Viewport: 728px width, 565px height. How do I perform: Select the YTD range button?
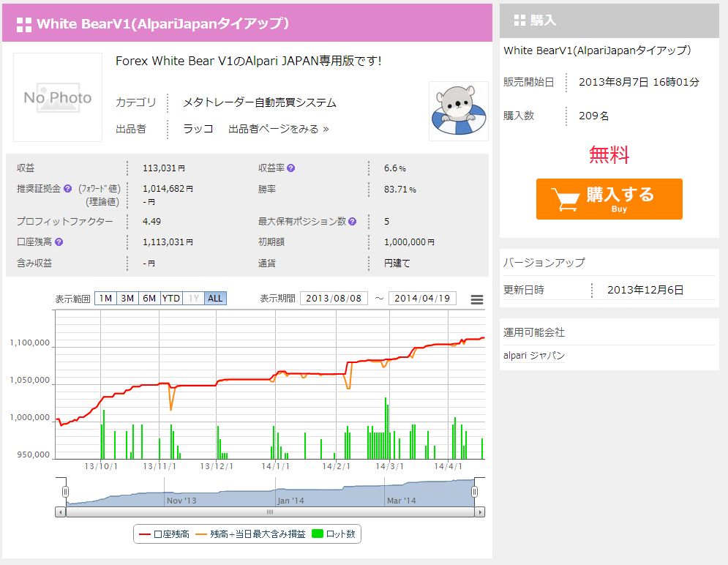(x=171, y=298)
